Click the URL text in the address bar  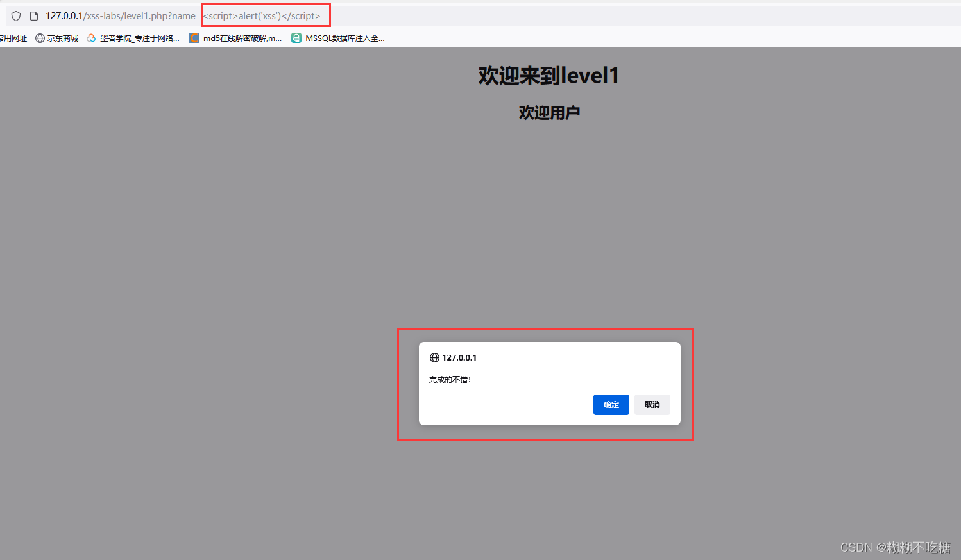tap(183, 16)
